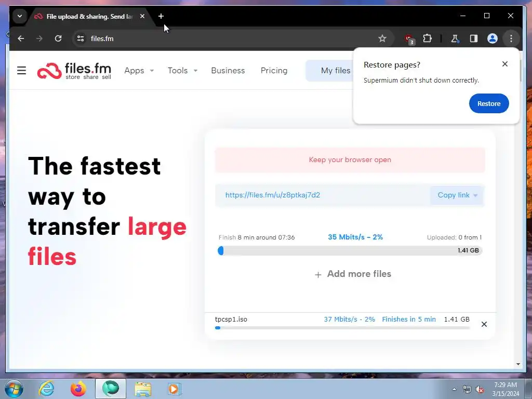The height and width of the screenshot is (399, 532).
Task: Bookmark this page with the star icon
Action: tap(382, 38)
